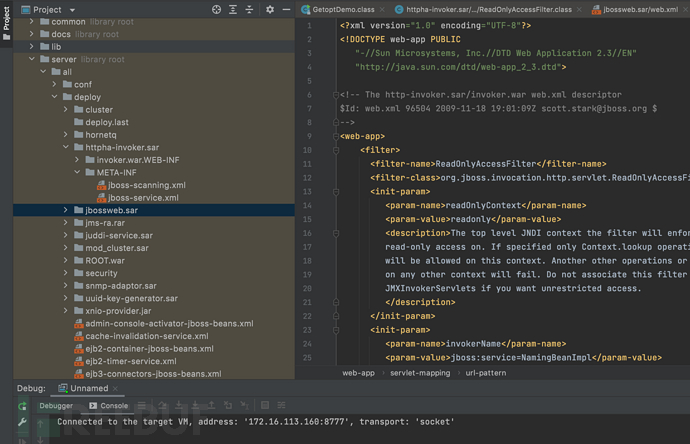Close the GetoptDemo.class editor tab
690x444 pixels.
point(381,9)
